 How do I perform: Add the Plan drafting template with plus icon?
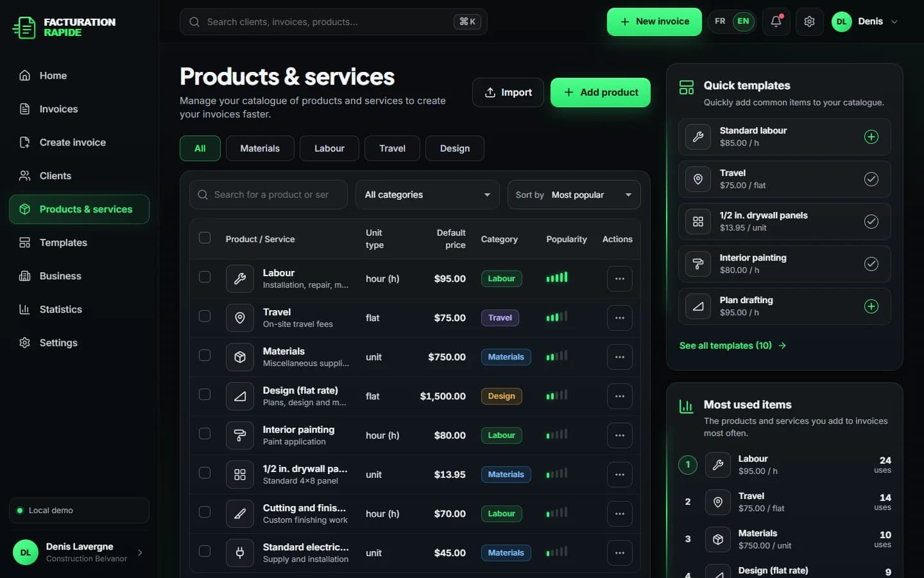coord(871,306)
